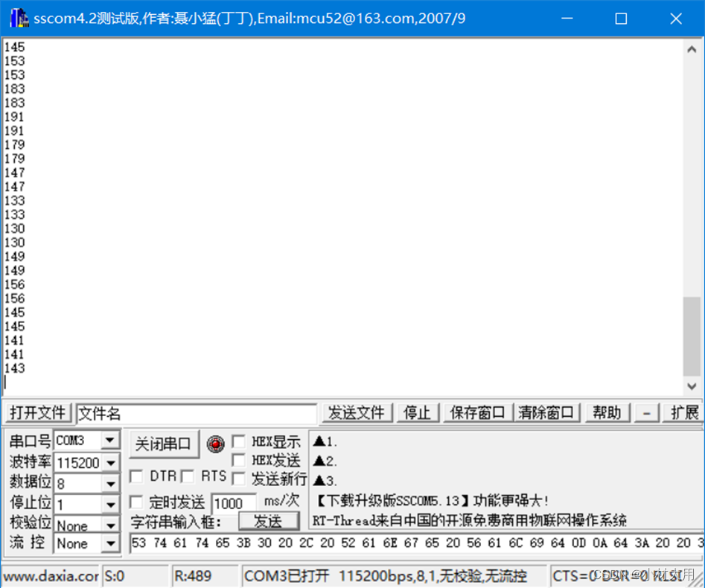Click the 发送 send button
The width and height of the screenshot is (705, 588).
pos(269,521)
